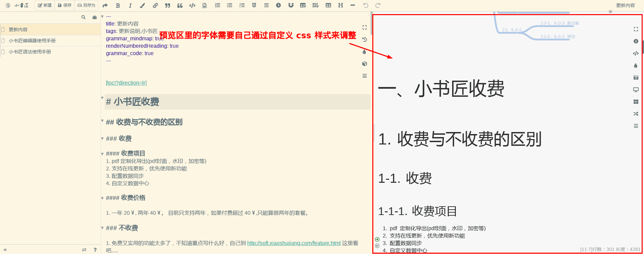Collapse sidebar with the double-chevron icon
This screenshot has width=644, height=254.
click(x=5, y=250)
